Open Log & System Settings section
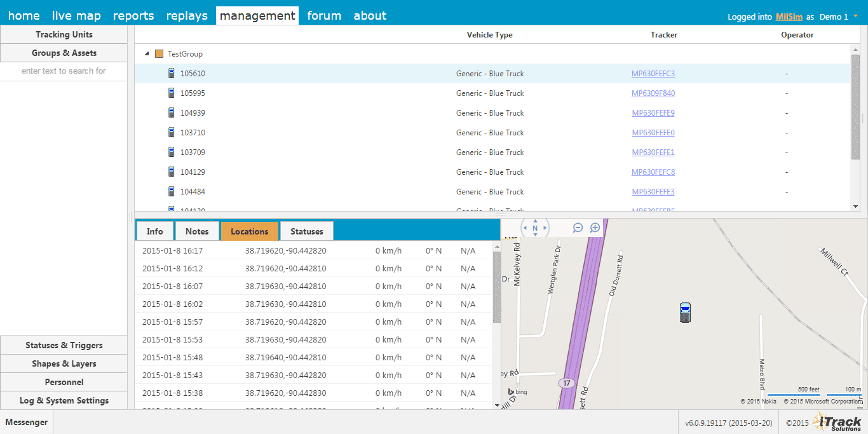Image resolution: width=868 pixels, height=434 pixels. coord(64,400)
